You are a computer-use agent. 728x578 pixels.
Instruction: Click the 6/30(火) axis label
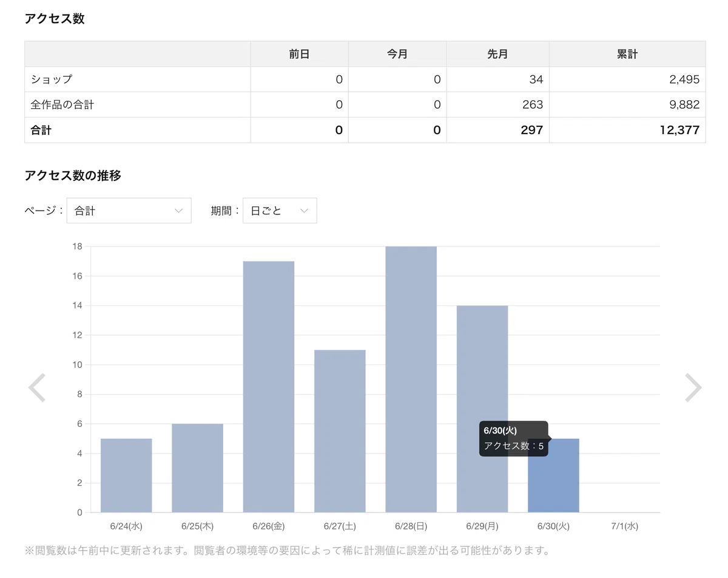553,526
